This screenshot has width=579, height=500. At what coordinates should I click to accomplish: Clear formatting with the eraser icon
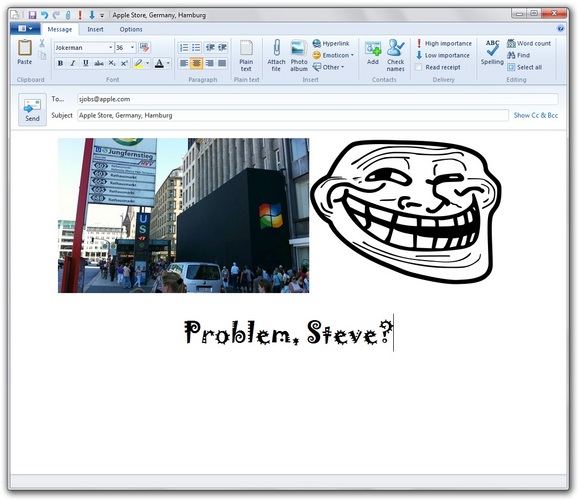coord(144,48)
